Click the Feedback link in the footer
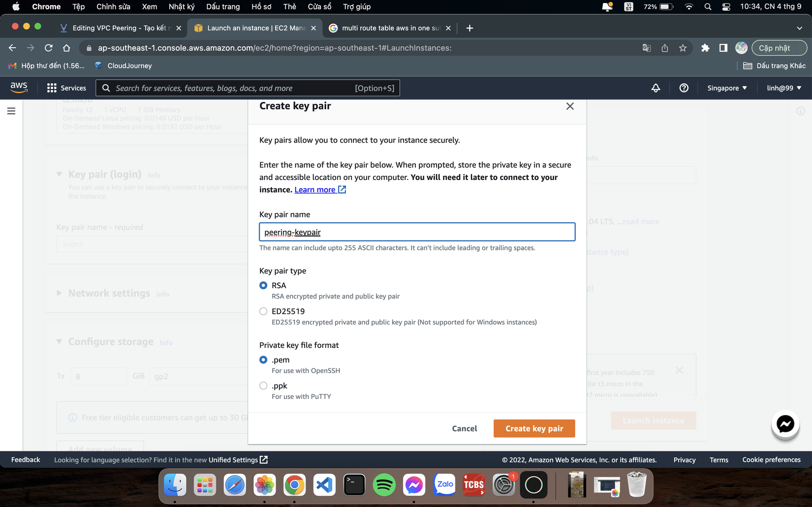Image resolution: width=812 pixels, height=507 pixels. 26,460
